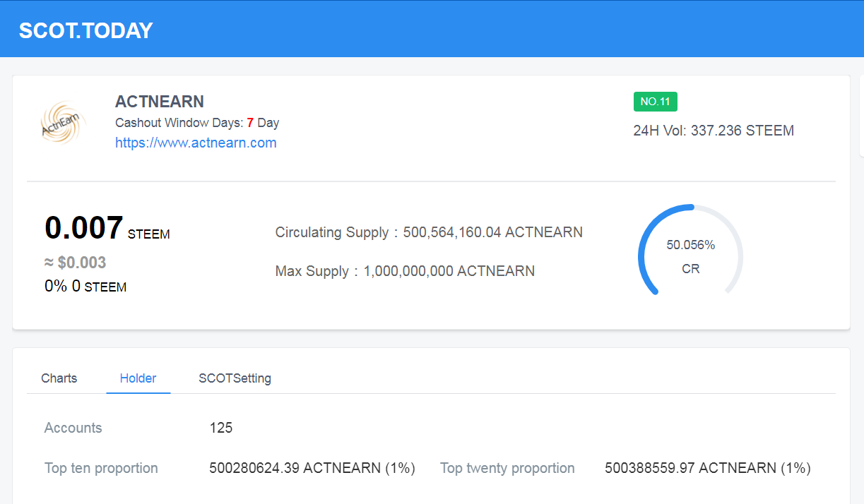864x504 pixels.
Task: Click the approximate $0.003 USD value
Action: coord(75,262)
